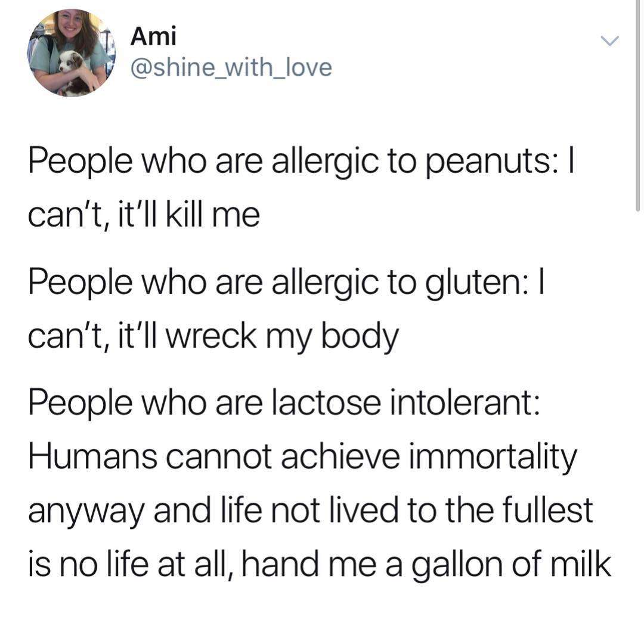The width and height of the screenshot is (644, 644).
Task: Select the word "Humans"
Action: click(x=92, y=456)
